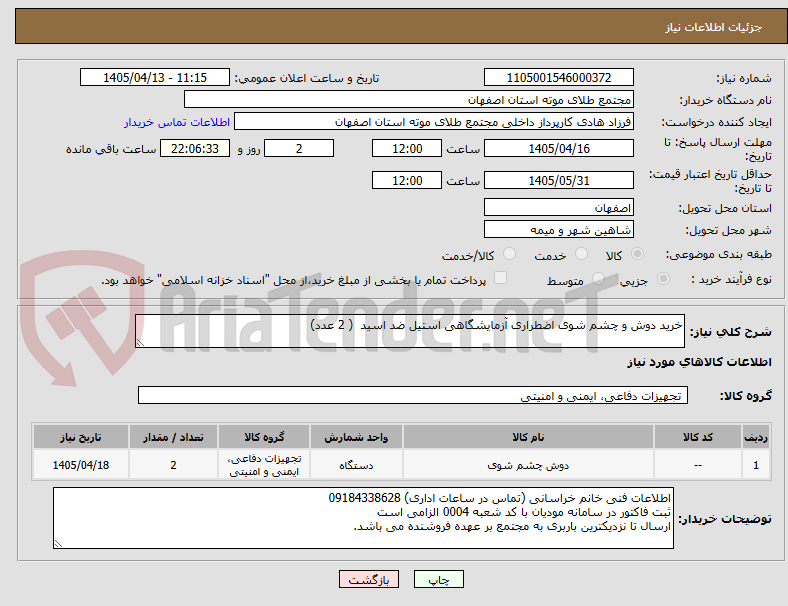Click the واحد شمارش column header
Viewport: 788px width, 606px height.
click(356, 437)
